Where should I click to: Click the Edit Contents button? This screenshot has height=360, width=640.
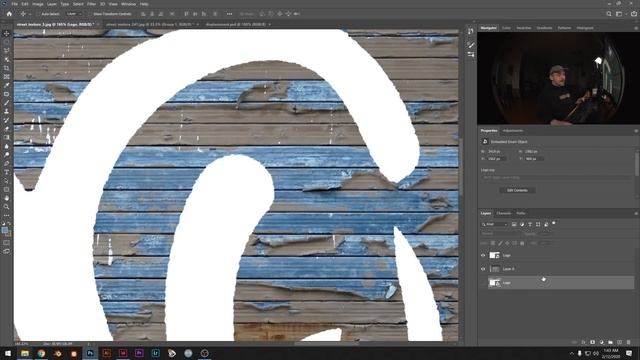pos(517,190)
